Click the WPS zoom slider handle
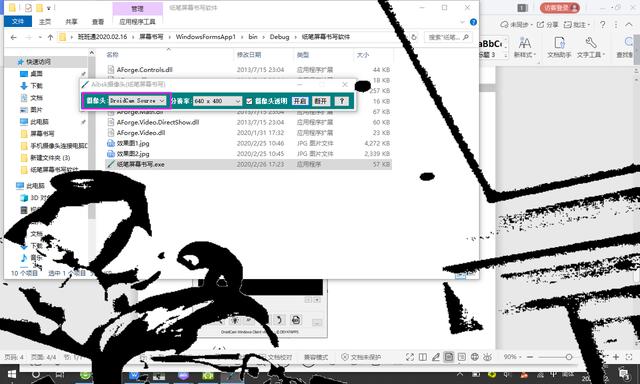The image size is (640, 384). pos(569,357)
